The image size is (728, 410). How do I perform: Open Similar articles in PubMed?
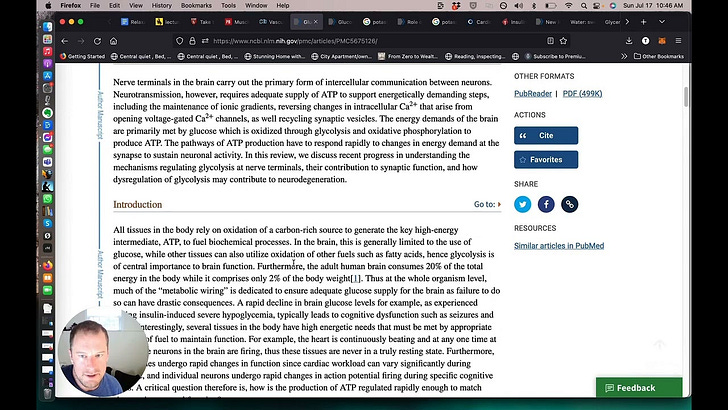[x=559, y=246]
